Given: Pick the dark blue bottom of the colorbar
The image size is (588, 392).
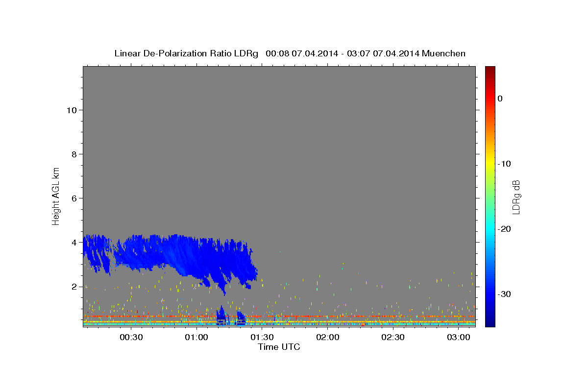Looking at the screenshot, I should (490, 322).
